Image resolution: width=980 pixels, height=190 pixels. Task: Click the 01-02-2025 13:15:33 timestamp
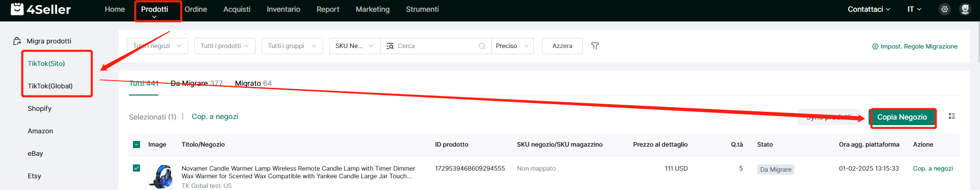pos(869,169)
